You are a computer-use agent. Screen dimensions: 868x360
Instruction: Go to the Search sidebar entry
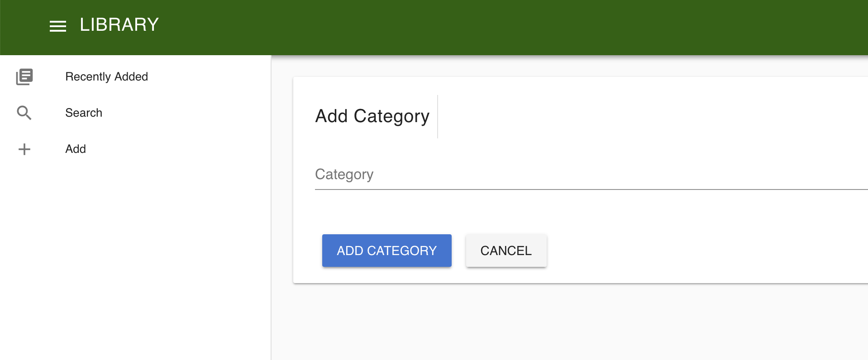tap(84, 113)
